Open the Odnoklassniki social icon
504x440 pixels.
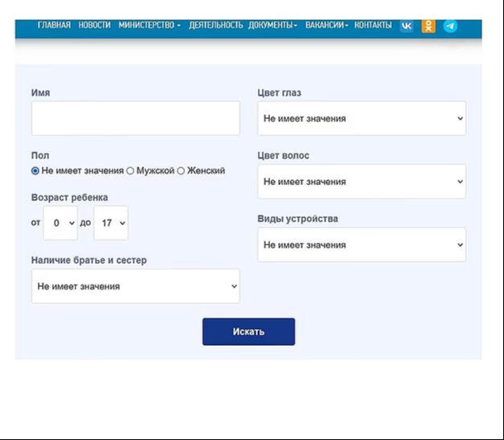[x=428, y=26]
